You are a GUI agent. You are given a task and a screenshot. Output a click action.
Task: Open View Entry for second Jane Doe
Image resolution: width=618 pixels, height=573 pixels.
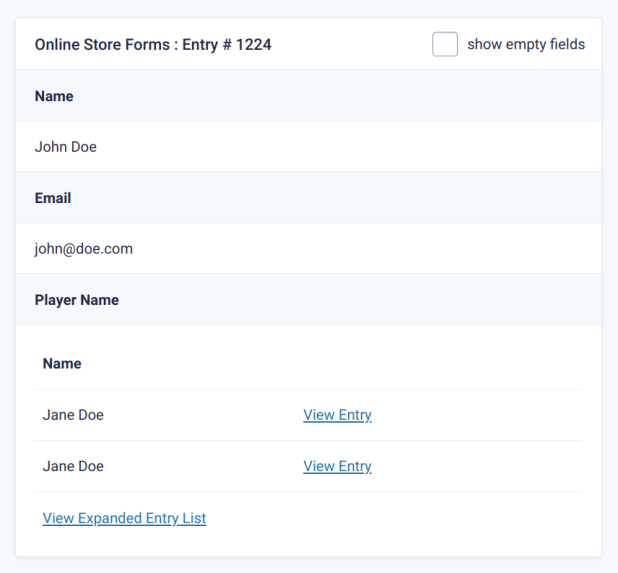coord(337,466)
